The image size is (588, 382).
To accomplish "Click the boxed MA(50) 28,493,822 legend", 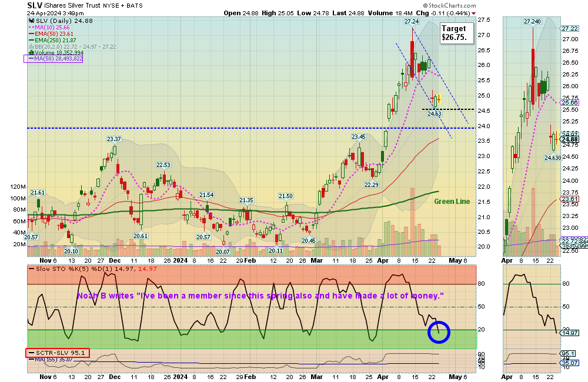I will [x=54, y=59].
